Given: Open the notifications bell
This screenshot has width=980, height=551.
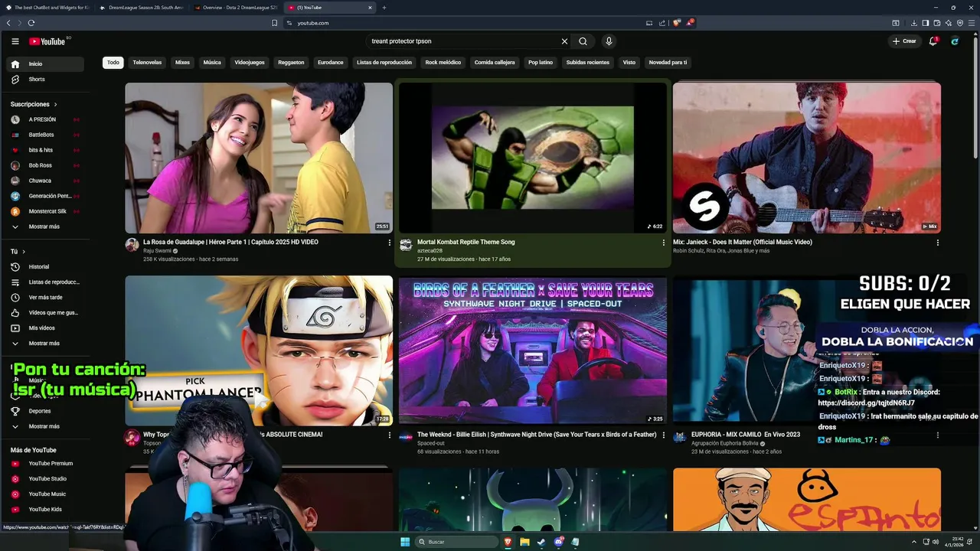Looking at the screenshot, I should click(933, 41).
